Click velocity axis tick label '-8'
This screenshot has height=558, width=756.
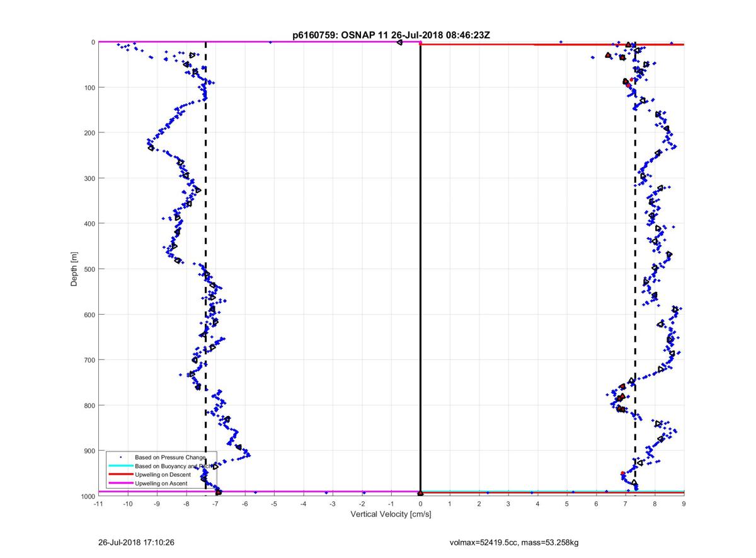186,504
